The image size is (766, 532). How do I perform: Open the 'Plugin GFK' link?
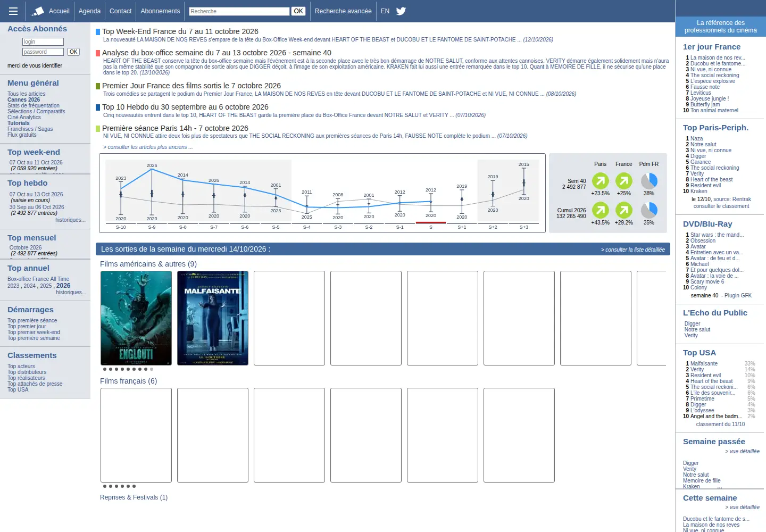pos(738,295)
